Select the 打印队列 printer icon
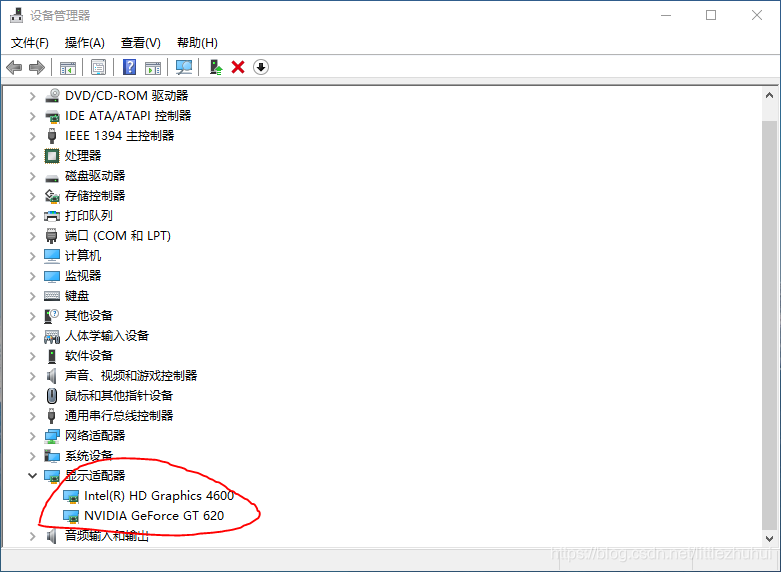The height and width of the screenshot is (572, 781). tap(52, 216)
